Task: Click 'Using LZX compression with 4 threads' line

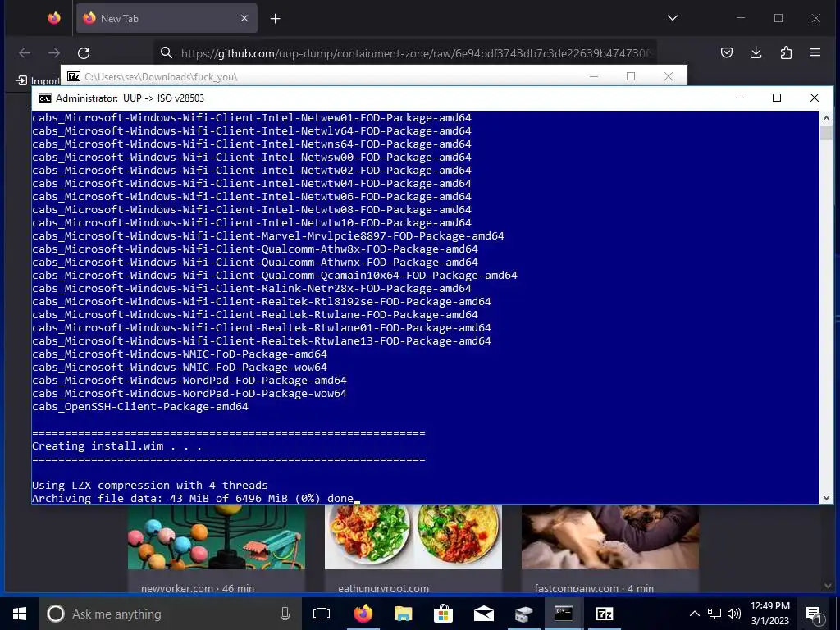Action: 150,486
